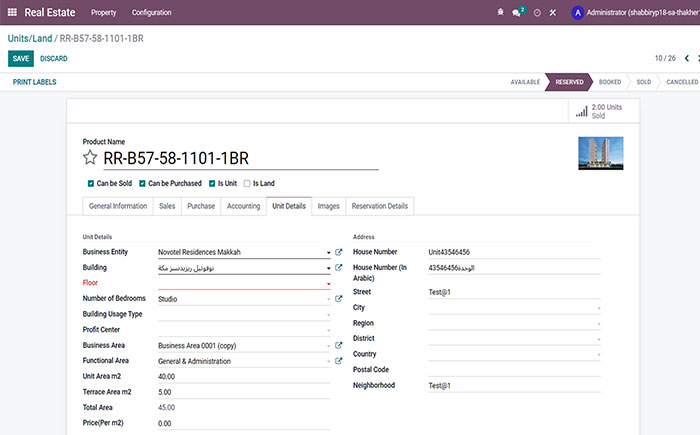Edit the Unit Area m2 field
This screenshot has height=435, width=700.
[x=244, y=376]
